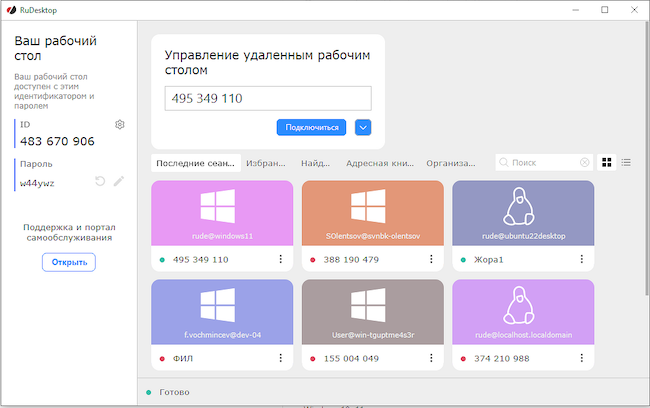Click the Windows logo on the rude@windows11 card
Viewport: 650px width, 408px height.
tap(218, 206)
